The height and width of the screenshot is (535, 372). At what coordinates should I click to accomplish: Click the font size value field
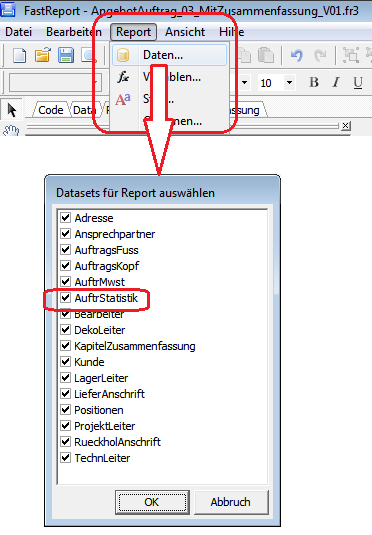pos(271,83)
